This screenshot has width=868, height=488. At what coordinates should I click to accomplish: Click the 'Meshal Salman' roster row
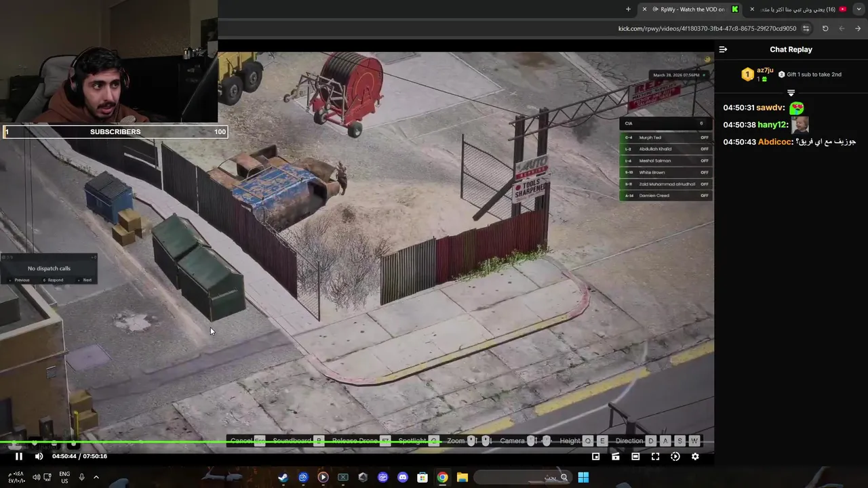point(666,161)
